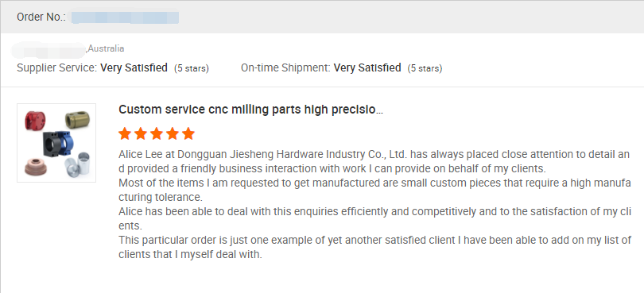Click the Australia country label
644x293 pixels.
tap(106, 48)
